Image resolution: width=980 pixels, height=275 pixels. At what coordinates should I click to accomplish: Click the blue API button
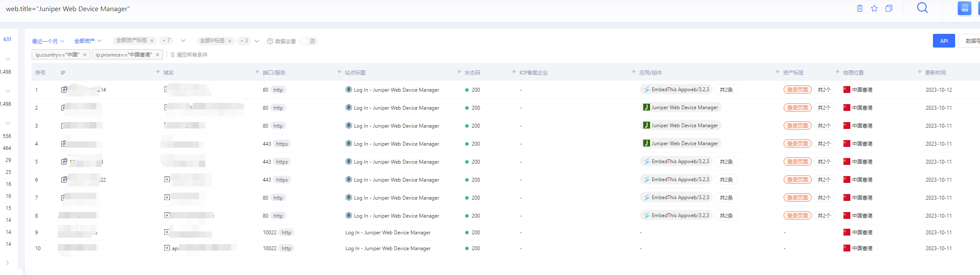tap(944, 41)
